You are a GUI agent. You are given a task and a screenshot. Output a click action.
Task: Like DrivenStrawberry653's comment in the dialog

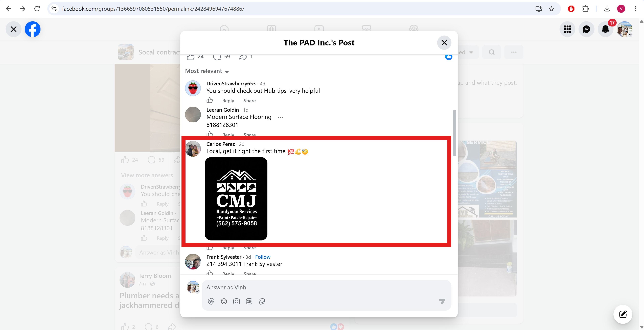(x=210, y=100)
